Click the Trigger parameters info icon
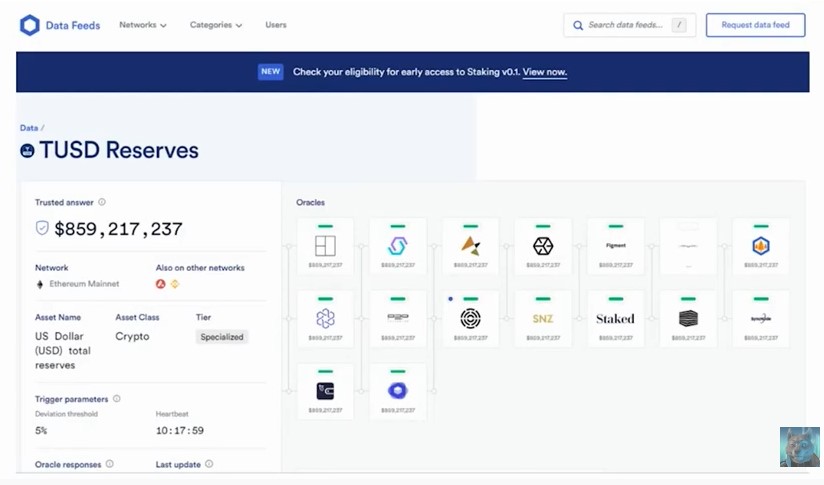 click(x=117, y=399)
